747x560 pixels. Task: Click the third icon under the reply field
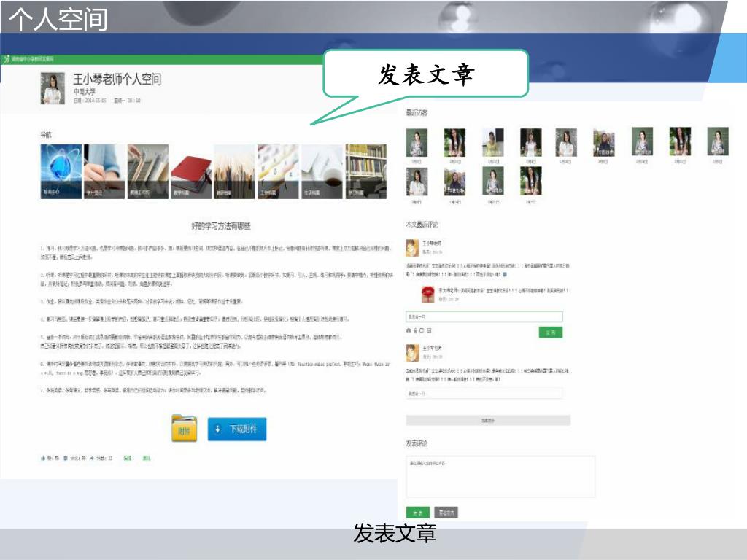point(422,330)
